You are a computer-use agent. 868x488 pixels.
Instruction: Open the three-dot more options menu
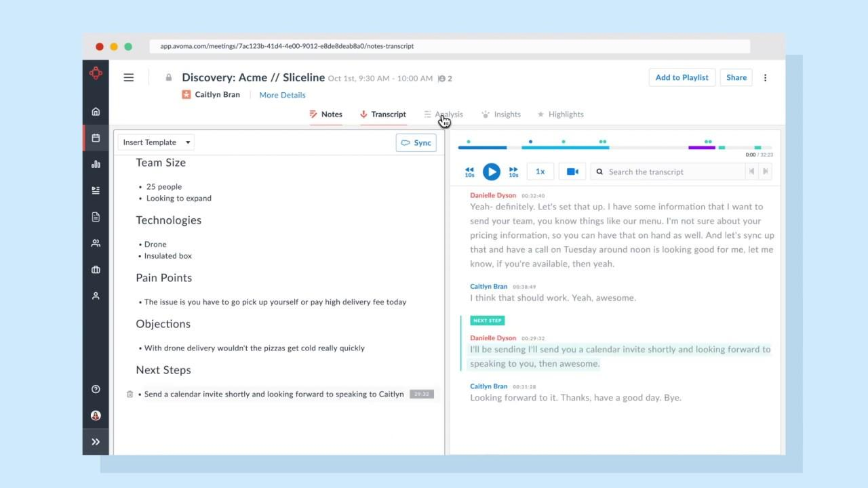(765, 77)
